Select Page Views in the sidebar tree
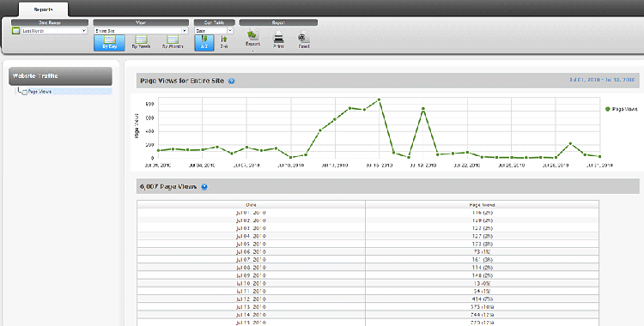644x326 pixels. click(x=39, y=92)
